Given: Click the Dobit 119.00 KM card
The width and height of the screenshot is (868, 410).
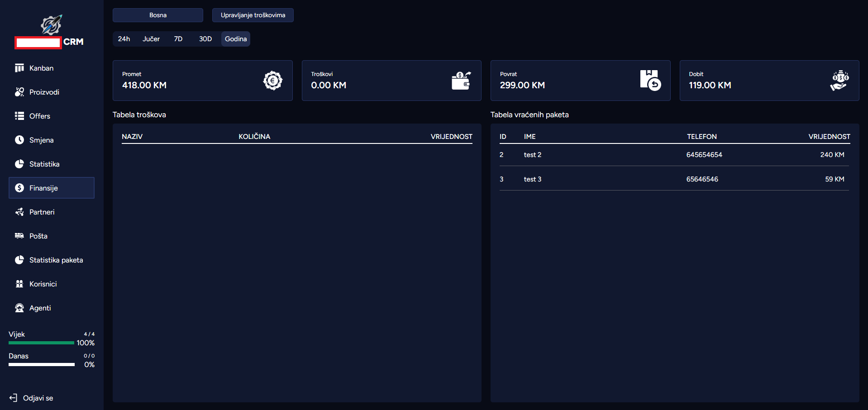Looking at the screenshot, I should click(769, 81).
